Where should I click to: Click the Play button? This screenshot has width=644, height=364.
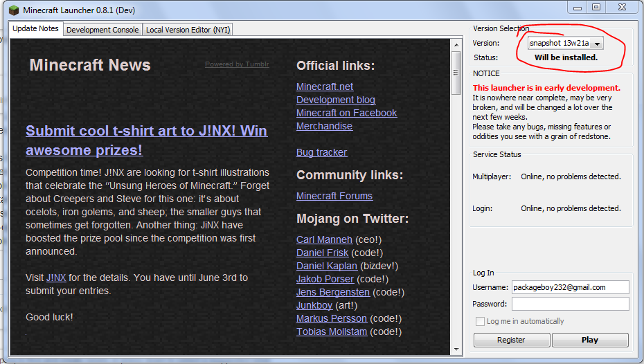coord(590,340)
